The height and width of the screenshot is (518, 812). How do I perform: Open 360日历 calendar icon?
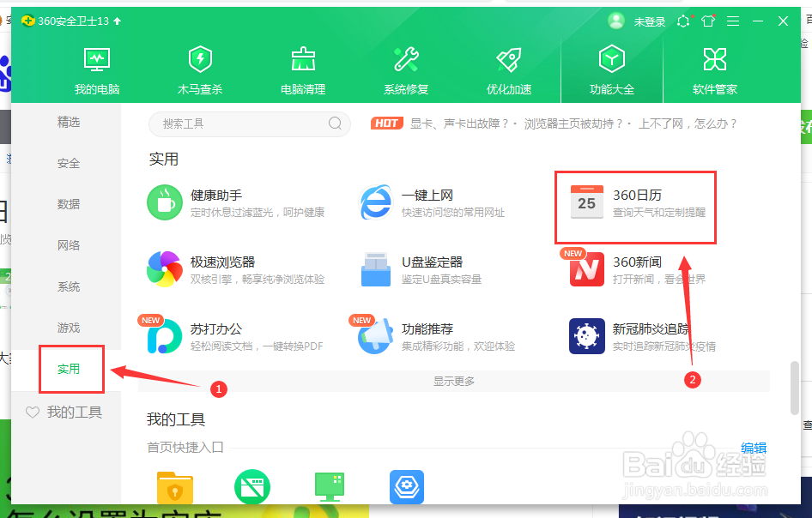point(587,202)
